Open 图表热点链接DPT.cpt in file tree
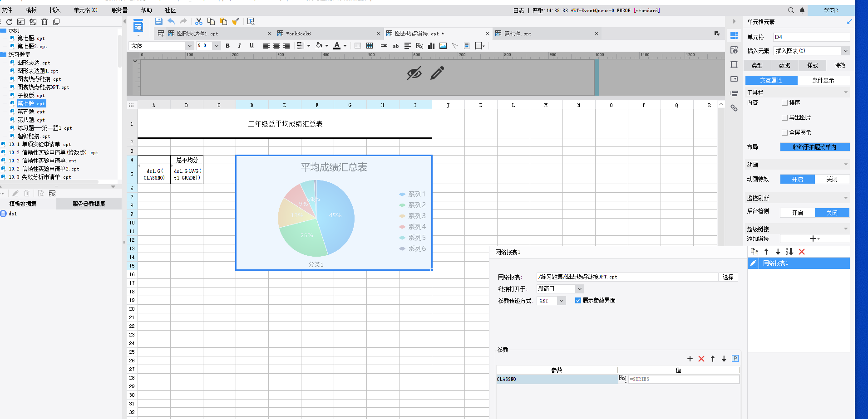Viewport: 868px width, 419px height. click(x=43, y=87)
